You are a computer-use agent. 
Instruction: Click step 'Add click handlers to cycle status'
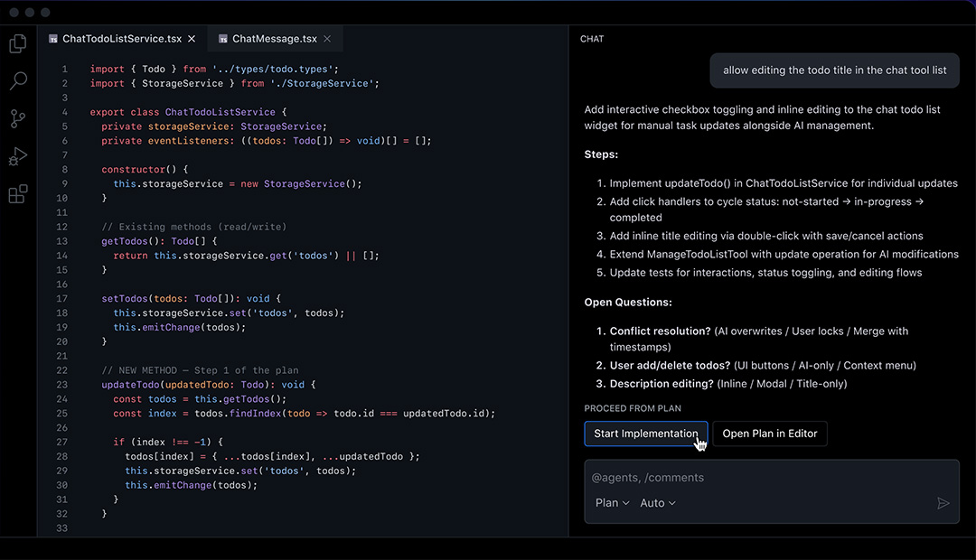pos(766,209)
